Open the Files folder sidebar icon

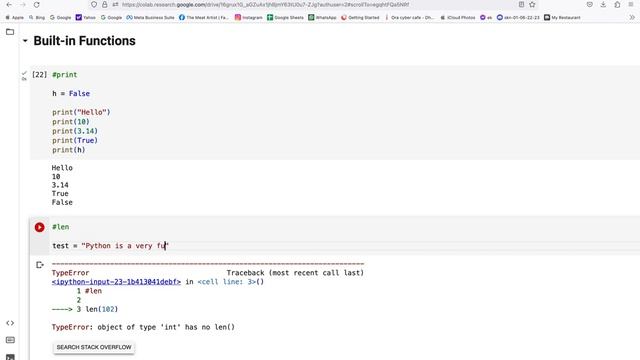10,32
